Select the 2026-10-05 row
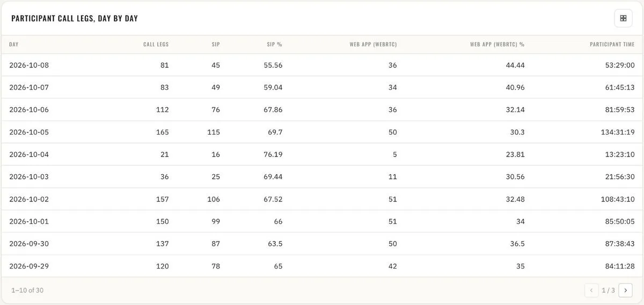This screenshot has width=644, height=305. point(322,132)
